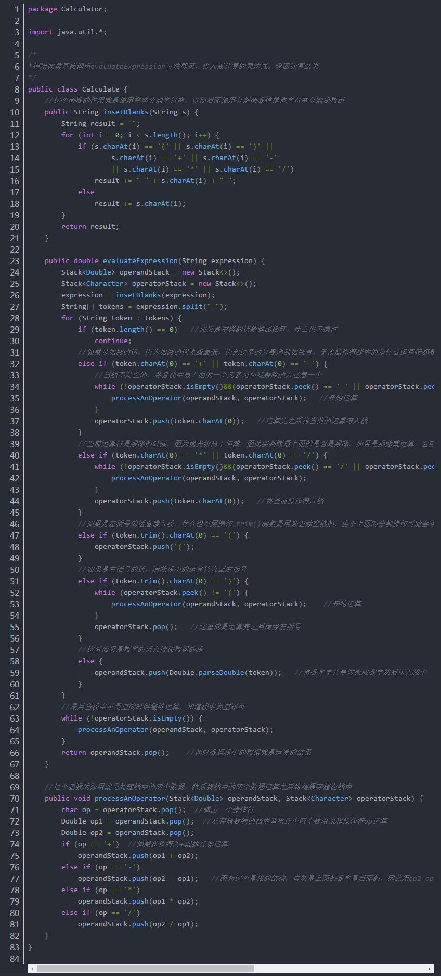The image size is (441, 980).
Task: Click 'if (token.length() == 0)' on line 29
Action: (x=128, y=329)
